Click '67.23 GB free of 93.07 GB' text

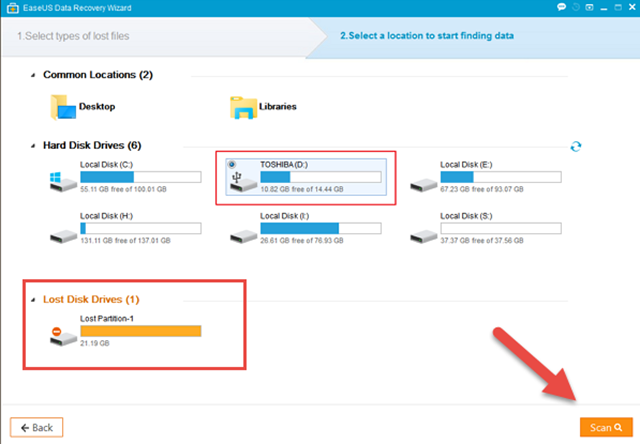482,189
